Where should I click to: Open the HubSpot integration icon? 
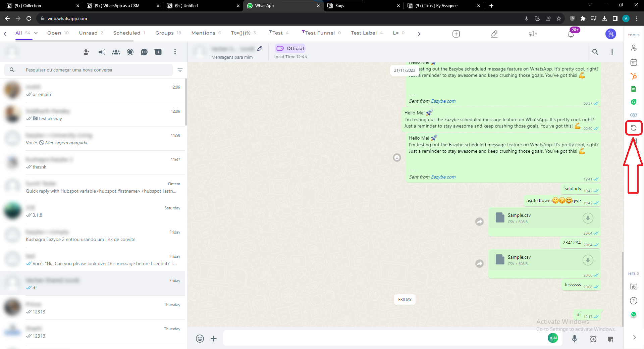pos(633,76)
